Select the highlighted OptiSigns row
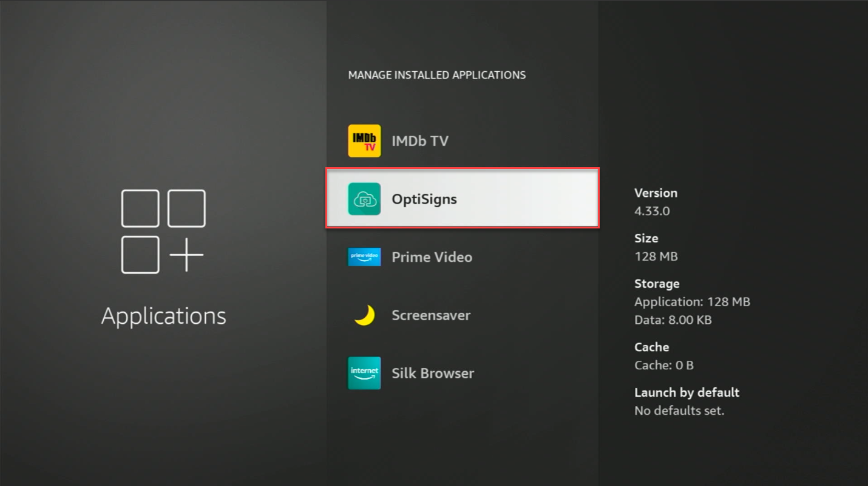 [462, 198]
